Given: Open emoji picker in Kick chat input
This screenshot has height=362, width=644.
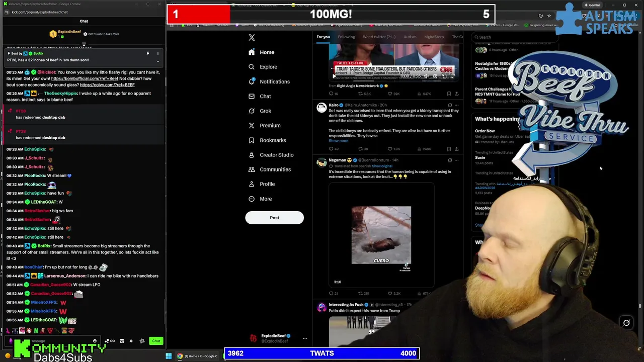Looking at the screenshot, I should pyautogui.click(x=95, y=341).
